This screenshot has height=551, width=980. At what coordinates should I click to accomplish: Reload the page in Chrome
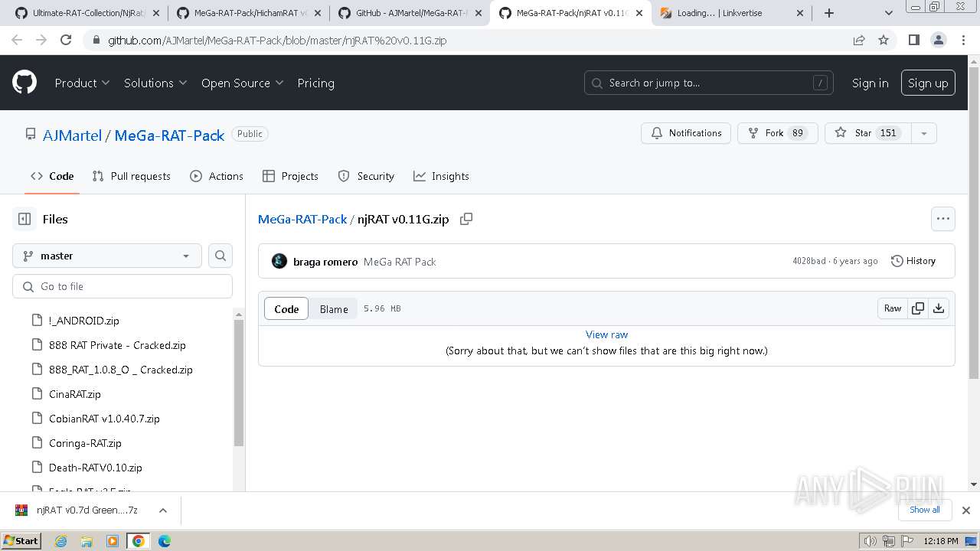(66, 40)
